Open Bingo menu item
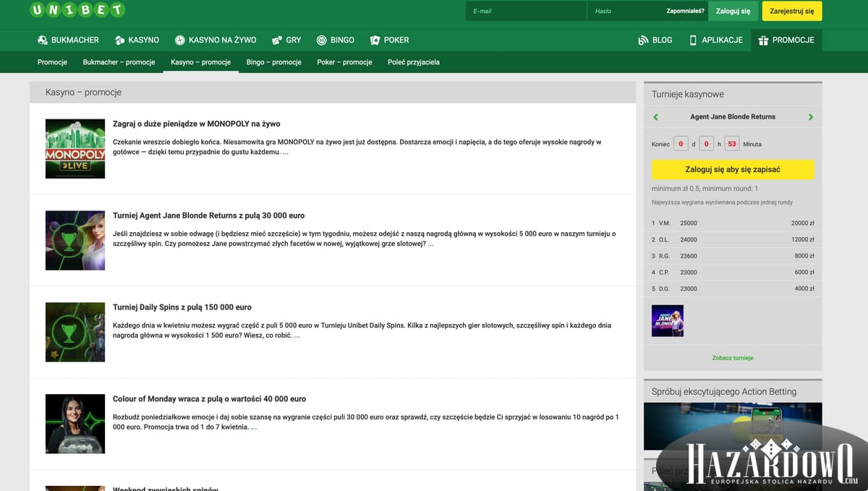868x491 pixels. tap(342, 40)
